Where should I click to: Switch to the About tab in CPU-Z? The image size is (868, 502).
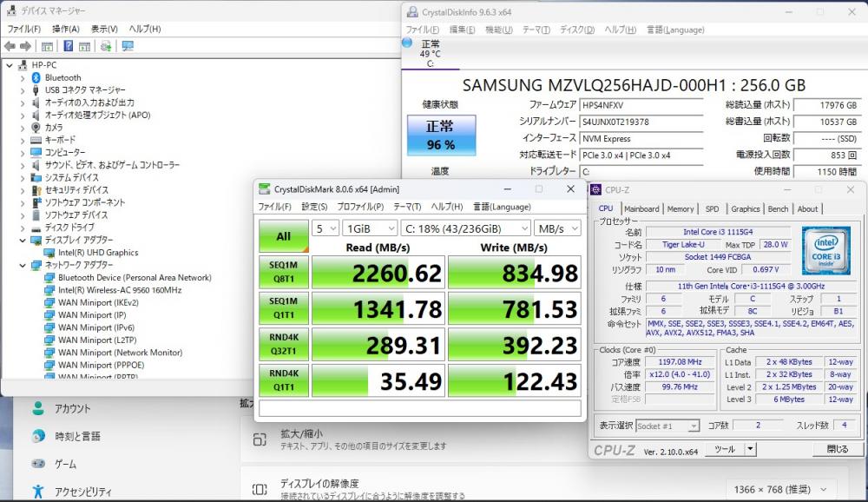tap(807, 209)
